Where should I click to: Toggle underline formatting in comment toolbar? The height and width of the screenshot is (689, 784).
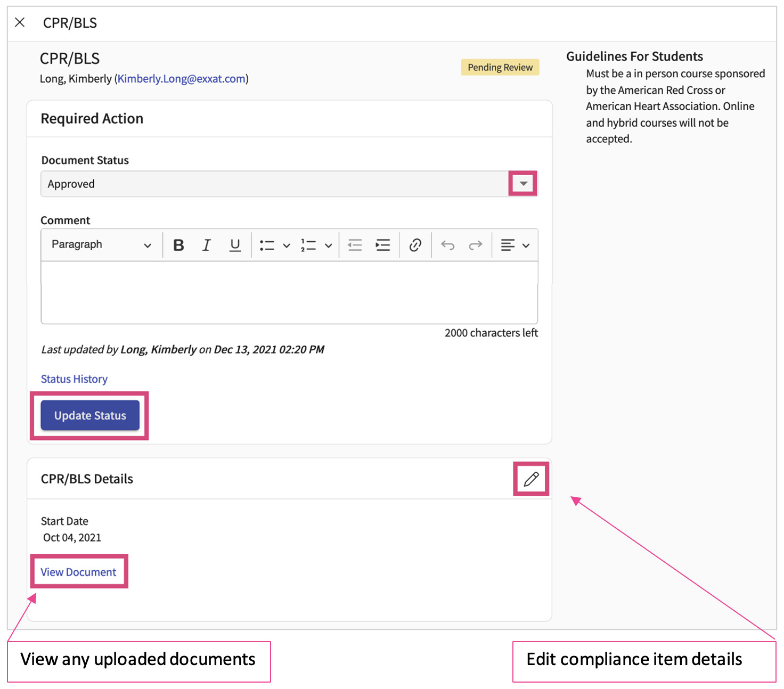tap(235, 245)
